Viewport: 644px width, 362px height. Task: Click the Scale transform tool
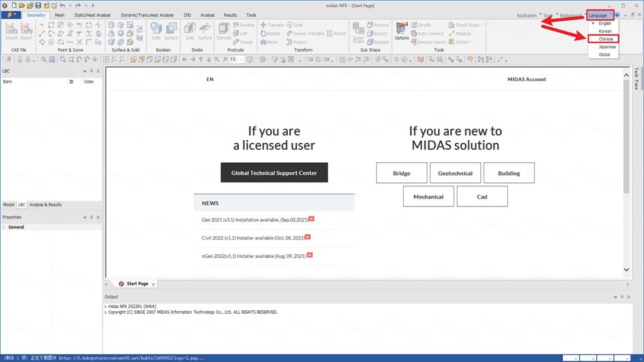tap(295, 25)
